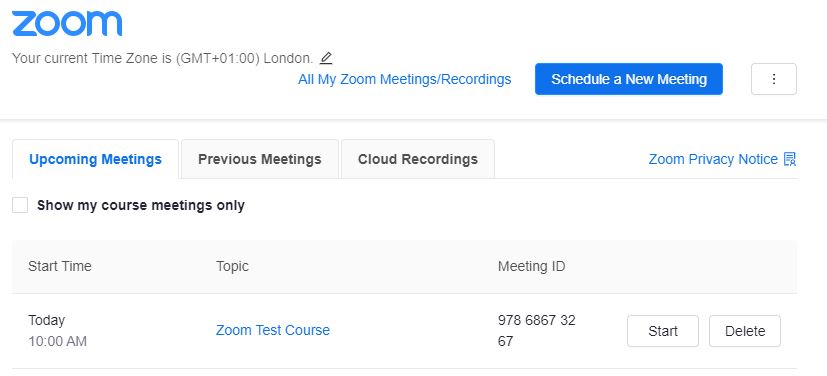Open the Zoom Test Course topic link
Image resolution: width=827 pixels, height=376 pixels.
pos(273,330)
